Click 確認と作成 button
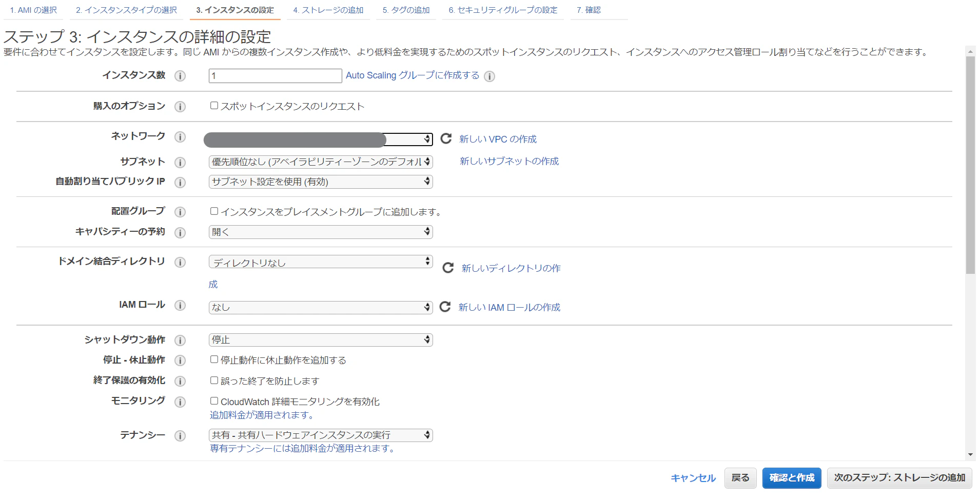This screenshot has width=980, height=501. pos(792,478)
